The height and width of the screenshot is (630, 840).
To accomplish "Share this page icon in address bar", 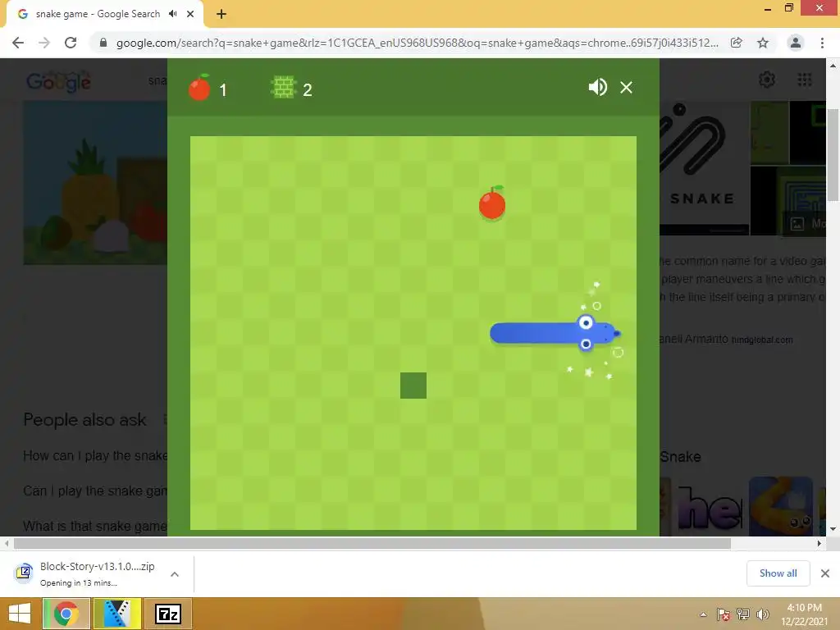I will [x=737, y=43].
